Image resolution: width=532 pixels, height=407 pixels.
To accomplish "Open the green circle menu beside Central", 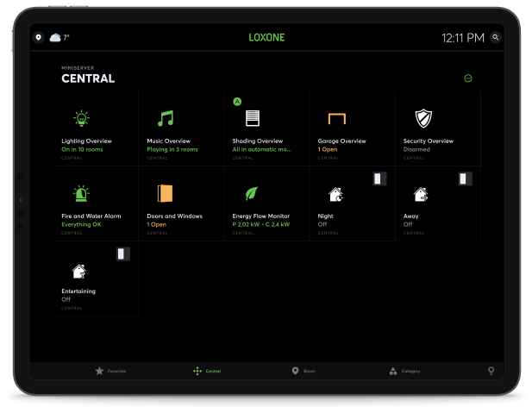I will coord(468,78).
